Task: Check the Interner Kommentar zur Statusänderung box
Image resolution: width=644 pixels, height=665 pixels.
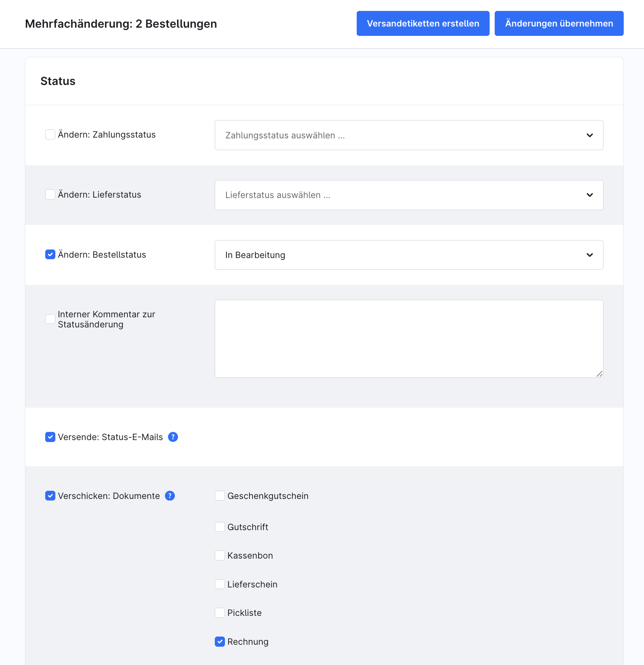Action: pos(50,319)
